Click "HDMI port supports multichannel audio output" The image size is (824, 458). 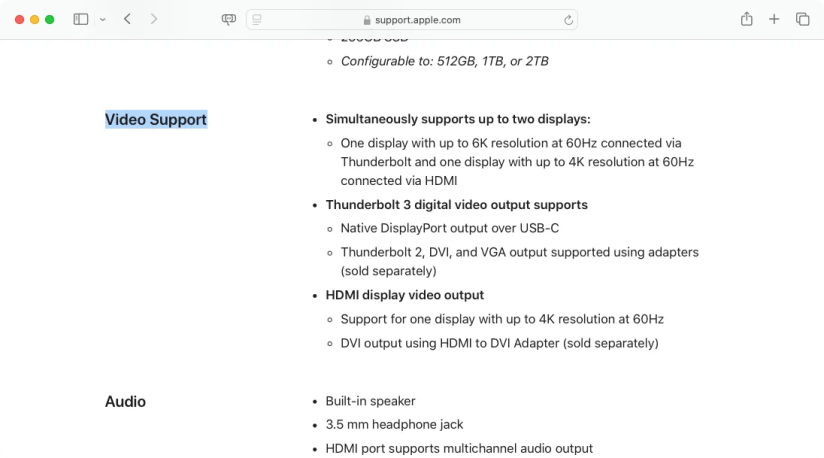click(459, 449)
